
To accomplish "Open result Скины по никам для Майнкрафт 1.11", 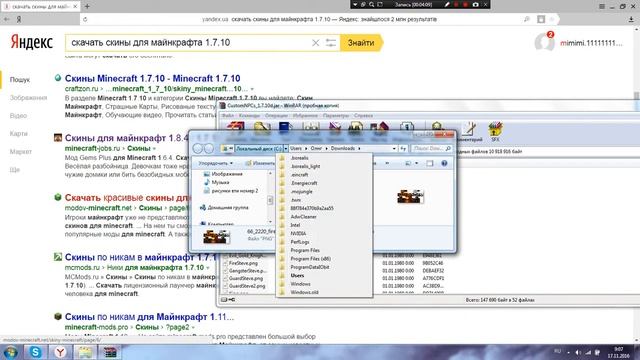I will [x=149, y=317].
